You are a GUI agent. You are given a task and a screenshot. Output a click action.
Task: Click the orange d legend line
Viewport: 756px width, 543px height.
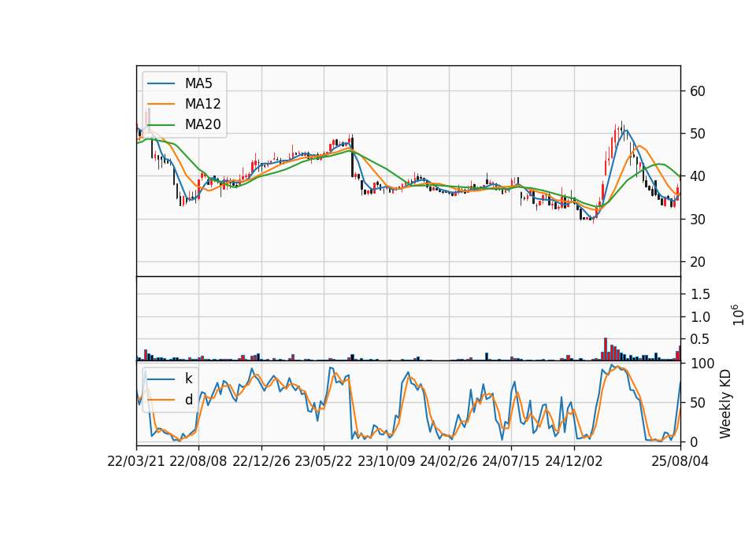point(161,400)
